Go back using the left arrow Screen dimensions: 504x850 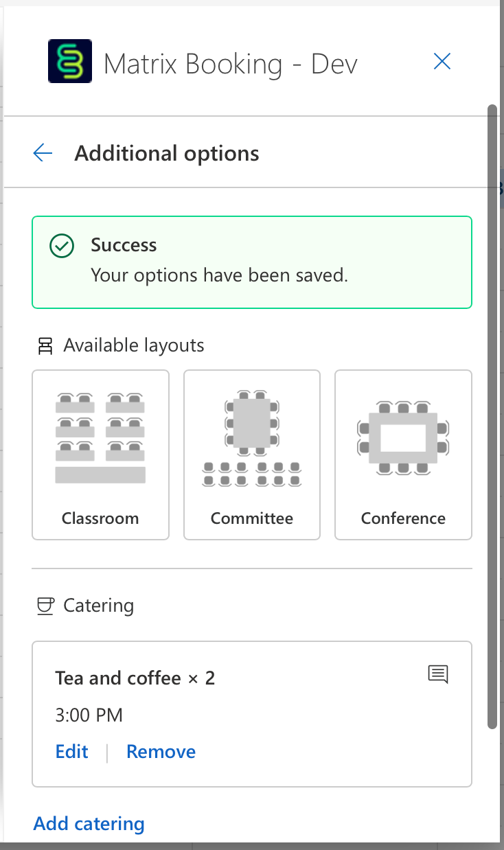[43, 152]
